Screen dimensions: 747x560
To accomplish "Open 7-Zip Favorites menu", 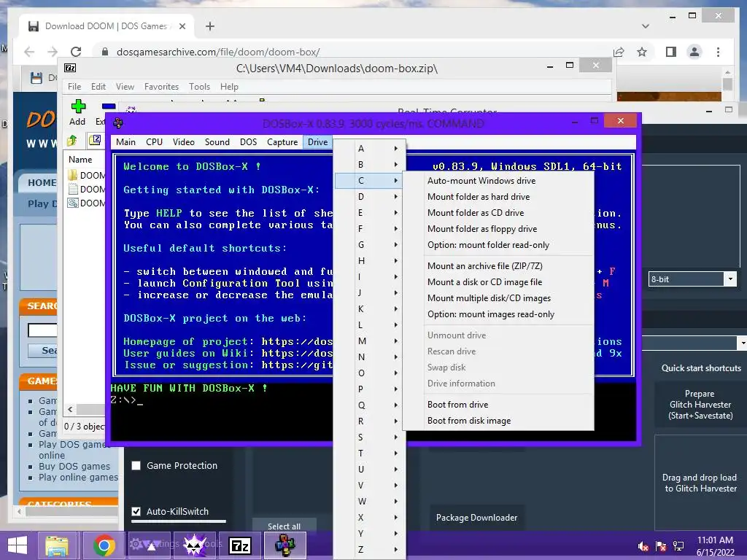I will 161,87.
